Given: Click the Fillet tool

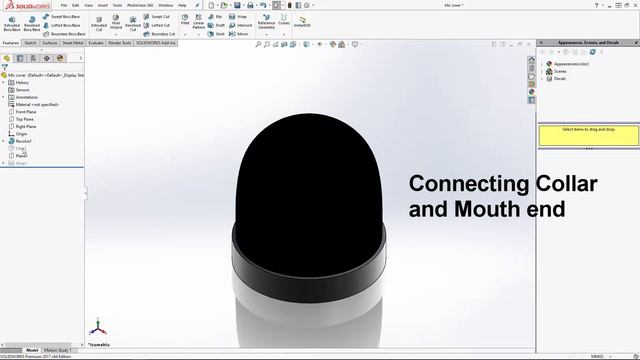Looking at the screenshot, I should click(185, 20).
